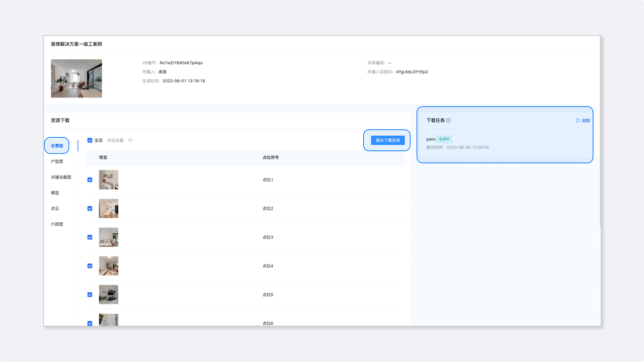This screenshot has width=644, height=362.
Task: Click the 预览 column header
Action: [103, 157]
